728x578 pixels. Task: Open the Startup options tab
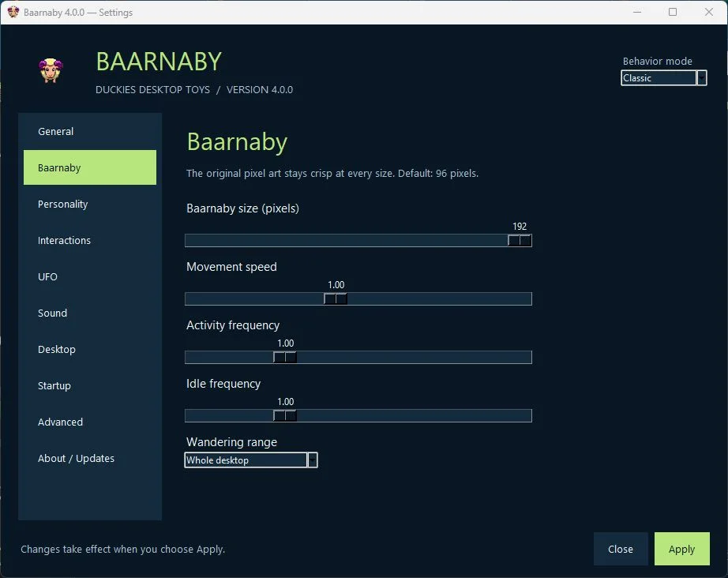click(89, 385)
